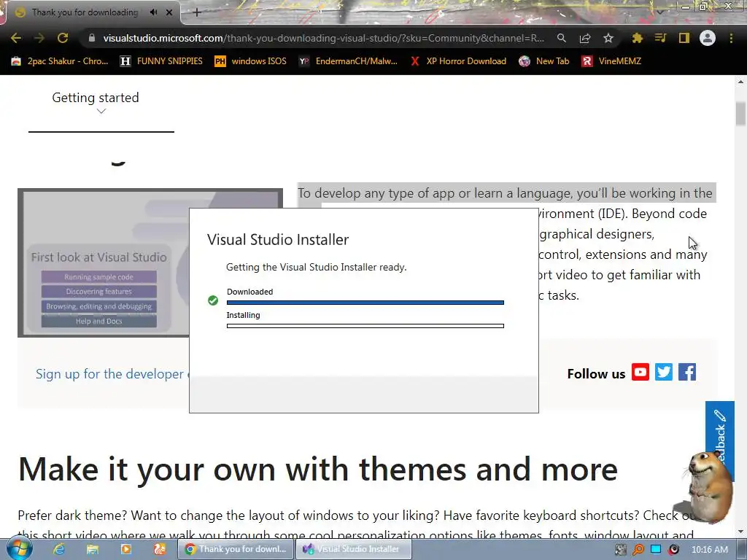The image size is (747, 560).
Task: Click the Installing progress bar in the installer
Action: (x=365, y=326)
